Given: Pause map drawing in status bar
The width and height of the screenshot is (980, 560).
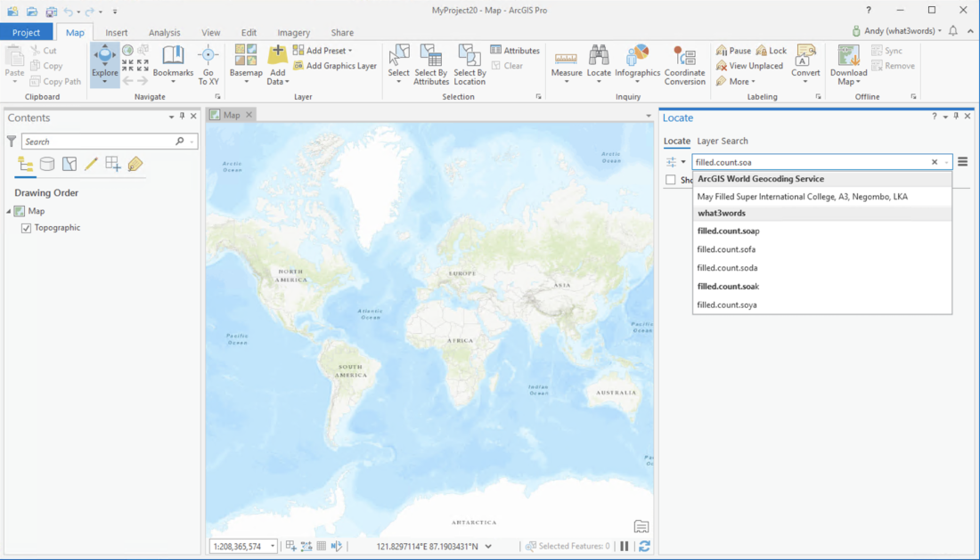Looking at the screenshot, I should click(625, 547).
